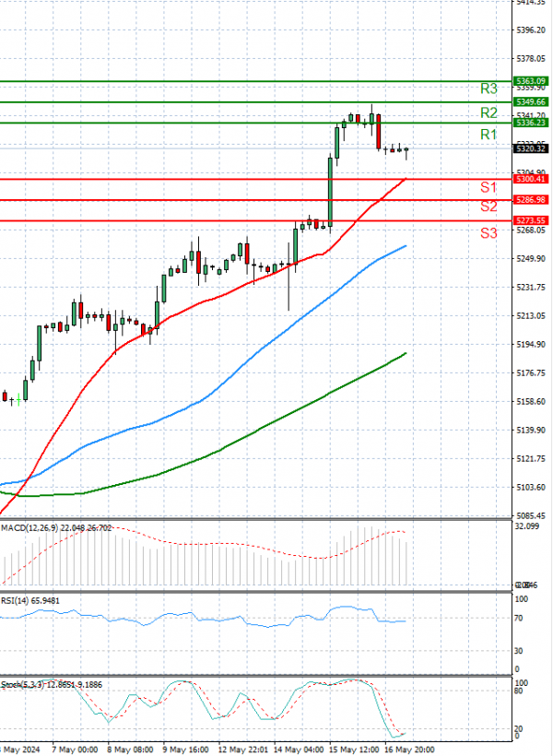Select the 5349.66 price tag

coord(530,101)
